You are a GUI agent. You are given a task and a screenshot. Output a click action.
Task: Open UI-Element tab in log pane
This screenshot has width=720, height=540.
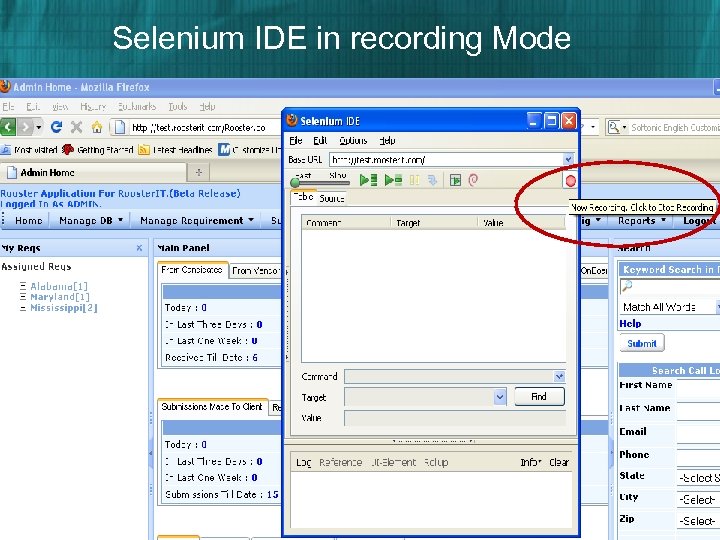pyautogui.click(x=394, y=462)
